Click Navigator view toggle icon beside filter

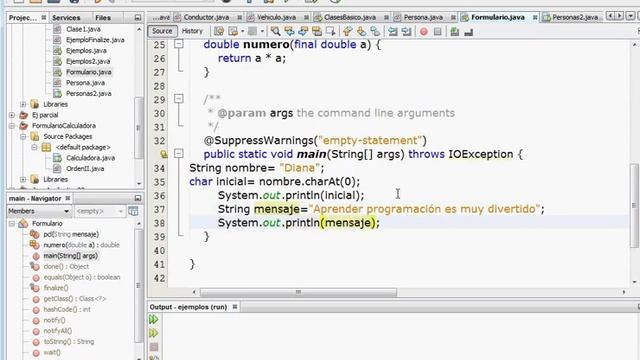[x=133, y=211]
